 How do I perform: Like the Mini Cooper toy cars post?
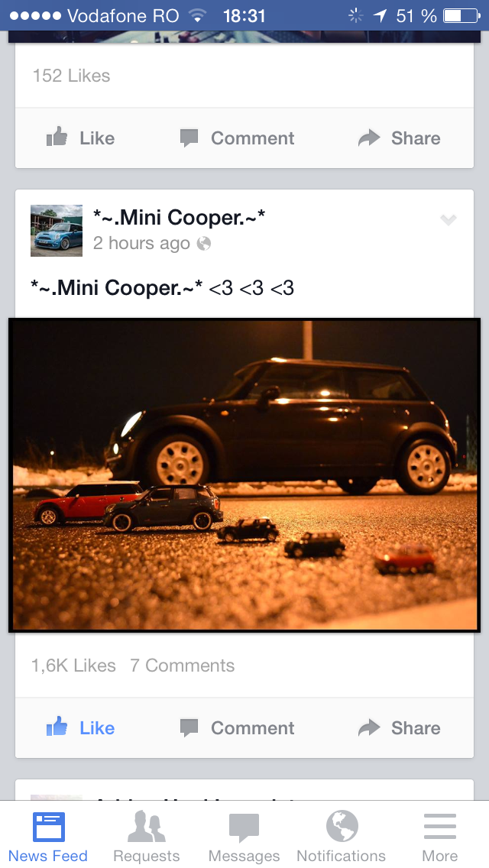tap(80, 727)
